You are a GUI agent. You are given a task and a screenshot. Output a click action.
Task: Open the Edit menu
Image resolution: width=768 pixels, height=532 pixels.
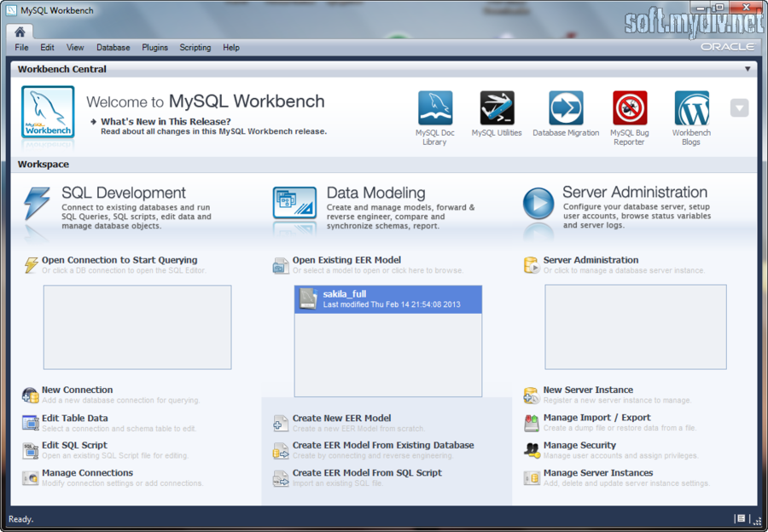(x=47, y=48)
